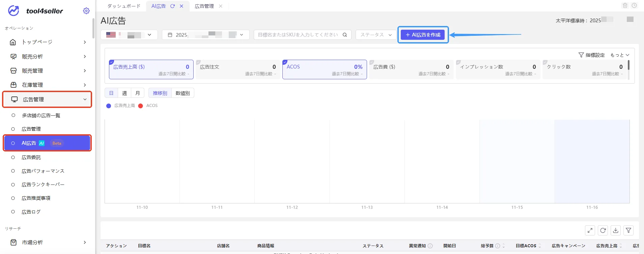The height and width of the screenshot is (254, 644).
Task: Switch chart view to 推移別
Action: point(160,93)
